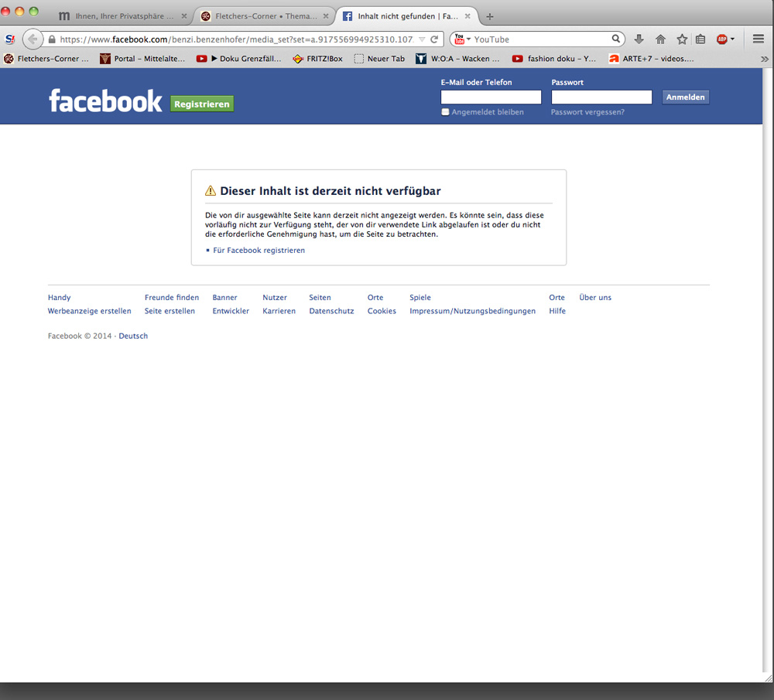Open the FRITZ!Box bookmark
Image resolution: width=774 pixels, height=700 pixels.
click(318, 59)
